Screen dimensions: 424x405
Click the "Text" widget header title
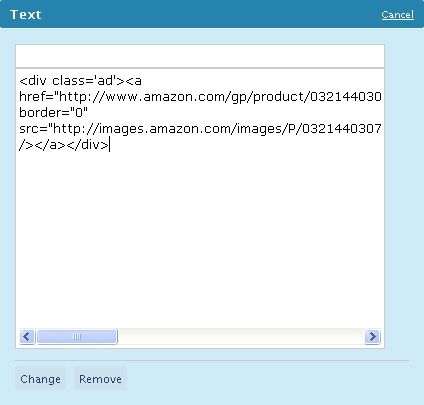(26, 15)
